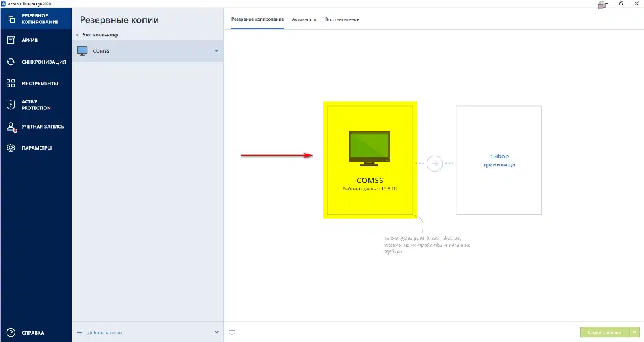Viewport: 644px width, 342px height.
Task: Open the Инструменты tools icon
Action: (x=11, y=83)
